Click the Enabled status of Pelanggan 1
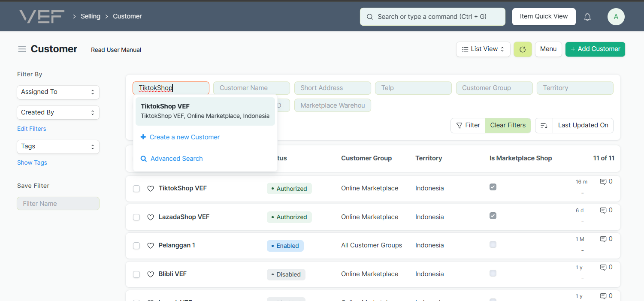This screenshot has height=301, width=644. pos(285,246)
